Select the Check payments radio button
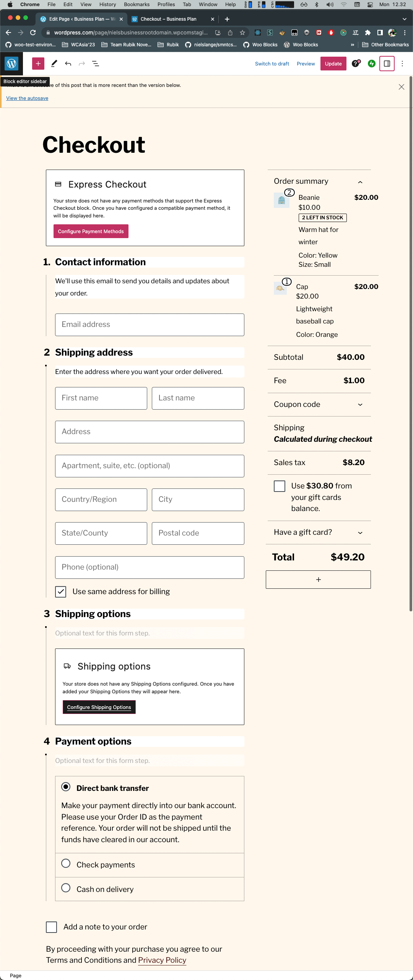 pos(66,864)
